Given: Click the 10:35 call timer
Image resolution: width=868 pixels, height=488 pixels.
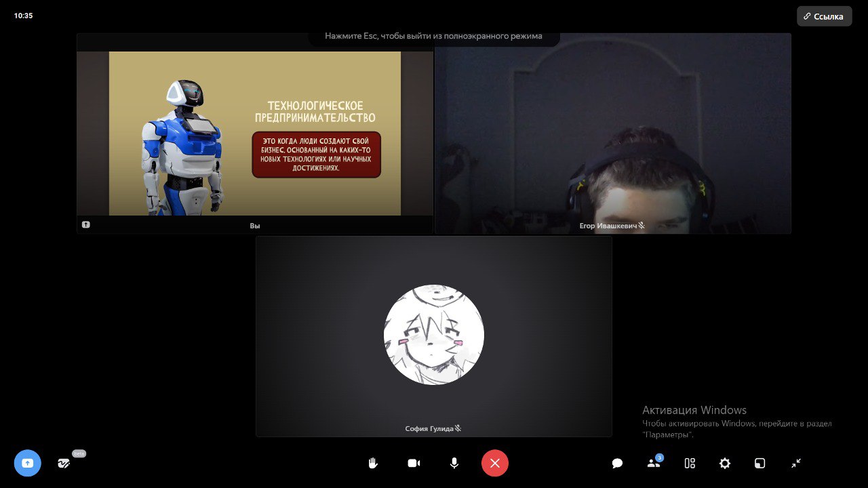Looking at the screenshot, I should click(x=23, y=16).
